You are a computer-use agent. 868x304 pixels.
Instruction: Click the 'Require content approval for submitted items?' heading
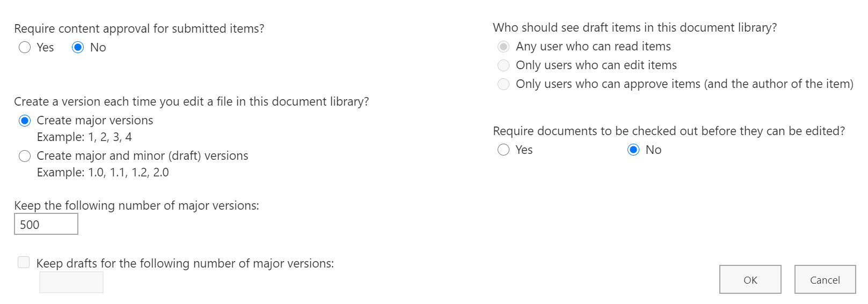click(139, 28)
